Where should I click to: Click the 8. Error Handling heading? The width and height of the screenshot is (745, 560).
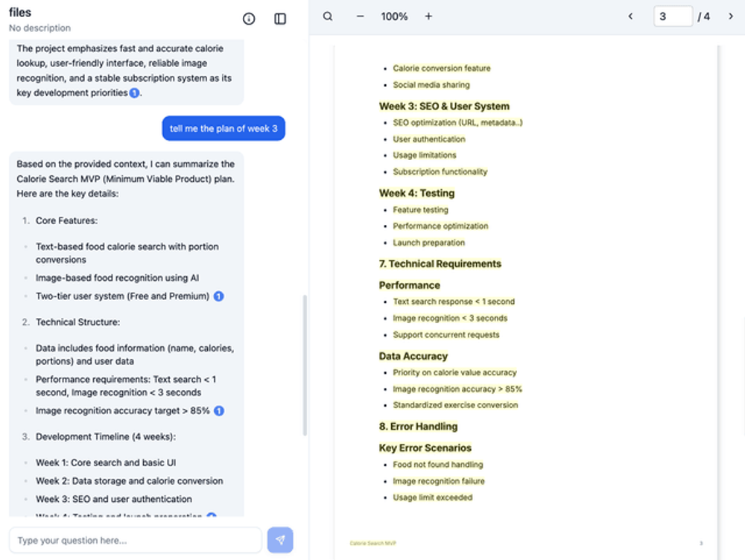click(x=418, y=426)
